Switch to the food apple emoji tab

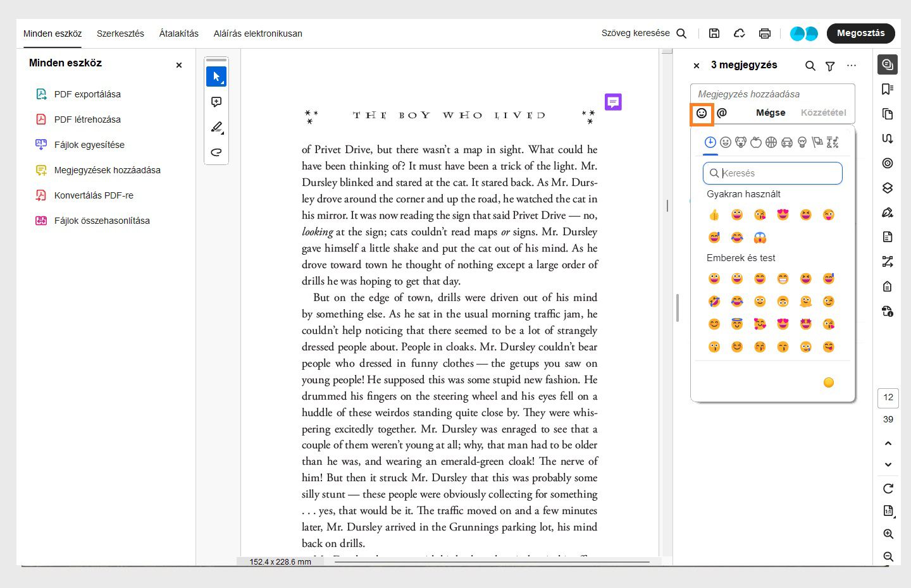tap(756, 142)
